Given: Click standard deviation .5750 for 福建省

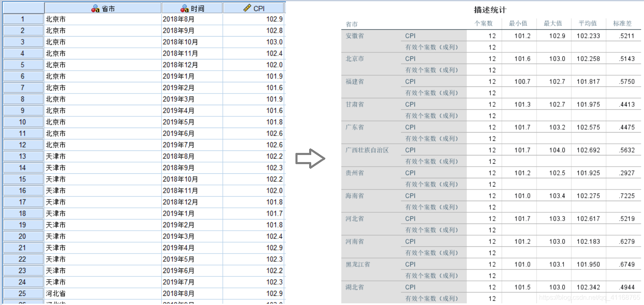Looking at the screenshot, I should point(627,81).
